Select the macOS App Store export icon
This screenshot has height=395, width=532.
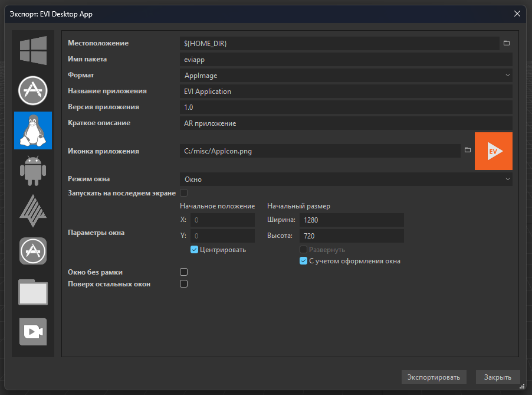33,90
